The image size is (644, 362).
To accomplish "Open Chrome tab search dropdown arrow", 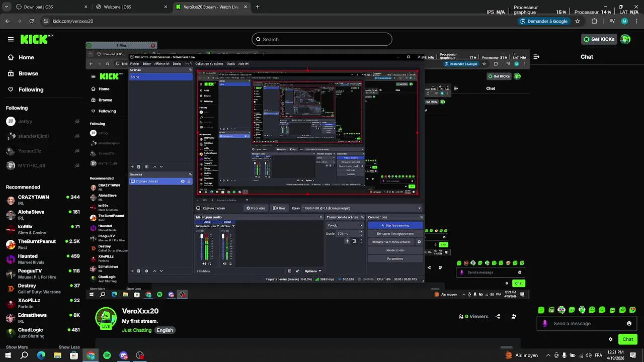I will [x=6, y=7].
